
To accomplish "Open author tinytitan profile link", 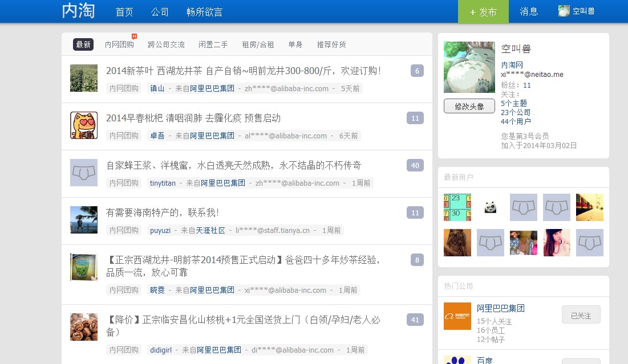I will [163, 183].
